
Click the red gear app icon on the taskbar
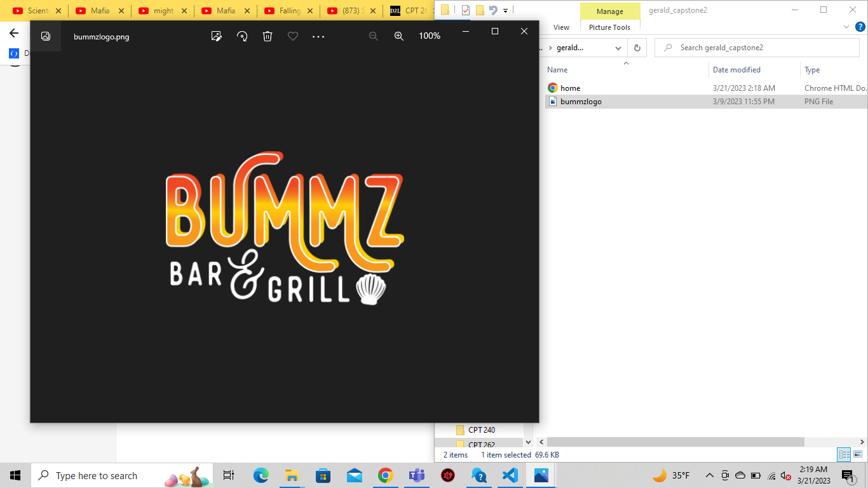click(448, 475)
